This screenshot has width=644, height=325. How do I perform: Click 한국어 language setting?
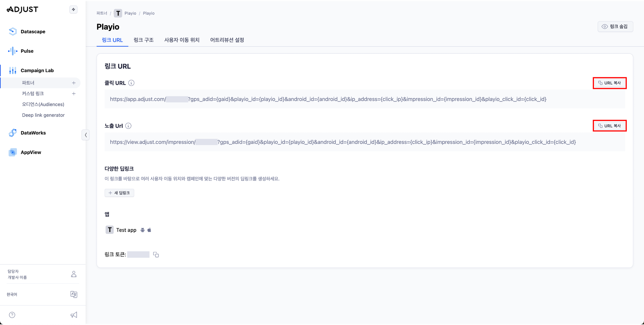(x=12, y=295)
